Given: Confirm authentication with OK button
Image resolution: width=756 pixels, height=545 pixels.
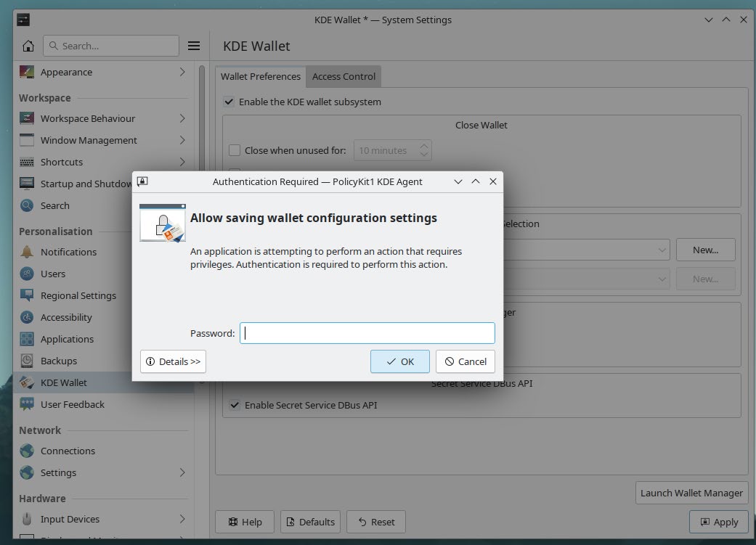Looking at the screenshot, I should click(399, 361).
